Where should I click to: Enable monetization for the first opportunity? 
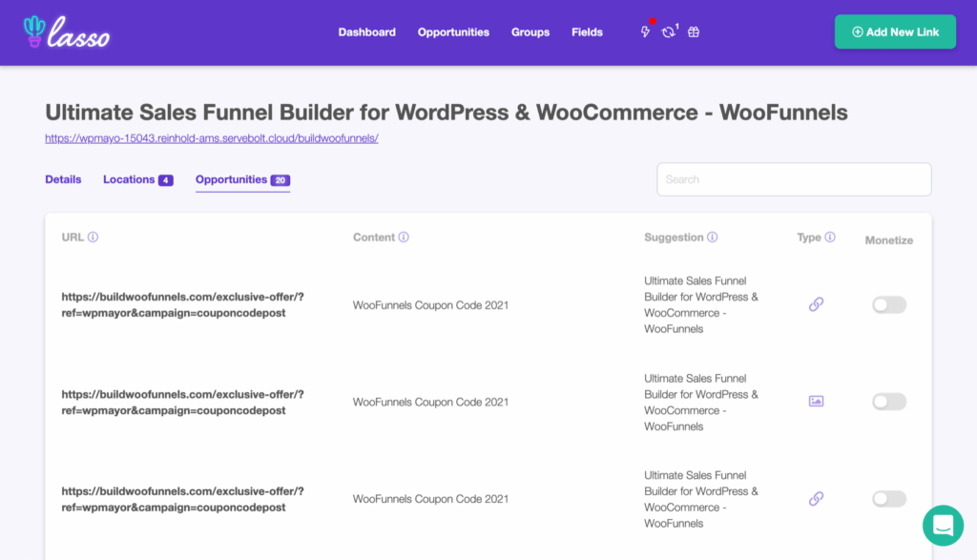point(888,304)
